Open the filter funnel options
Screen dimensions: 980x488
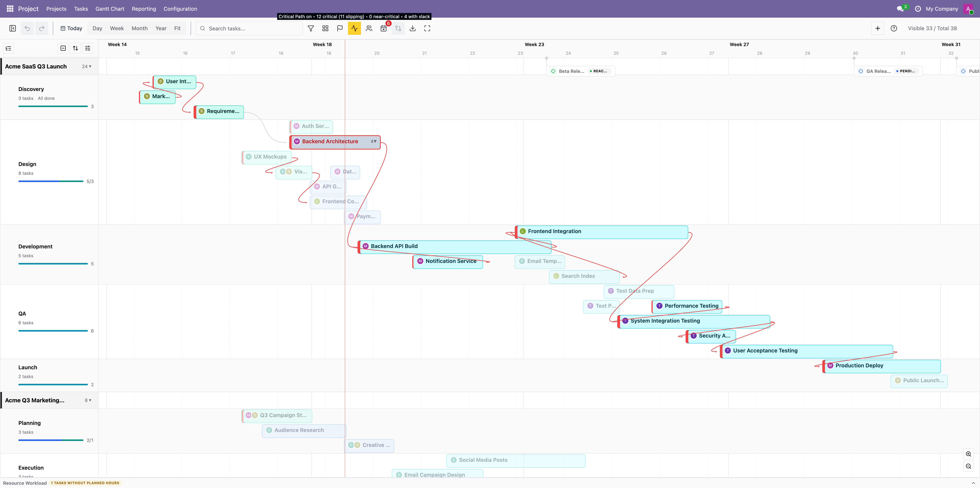coord(311,28)
